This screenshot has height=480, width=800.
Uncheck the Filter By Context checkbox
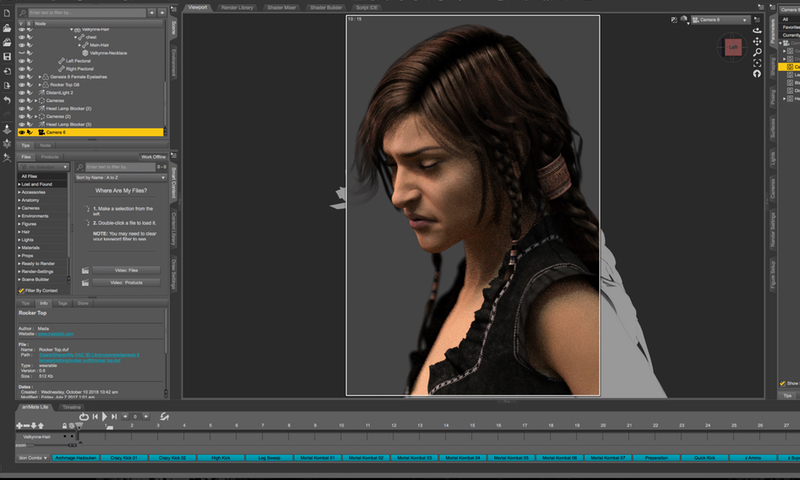(x=22, y=290)
